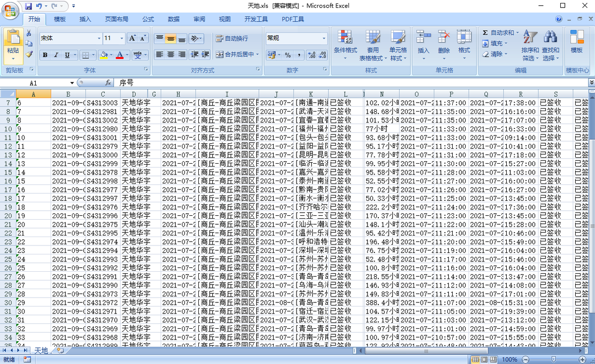Click the Copy icon in clipboard group
Viewport: 595px width, 364px height.
29,44
